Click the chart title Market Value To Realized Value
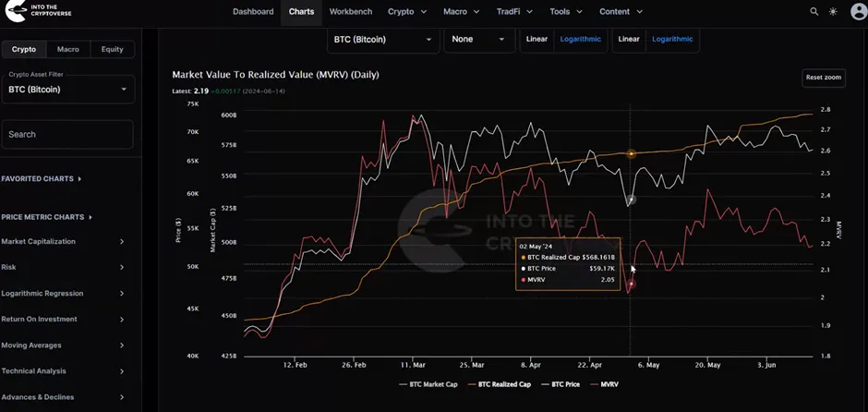 276,75
